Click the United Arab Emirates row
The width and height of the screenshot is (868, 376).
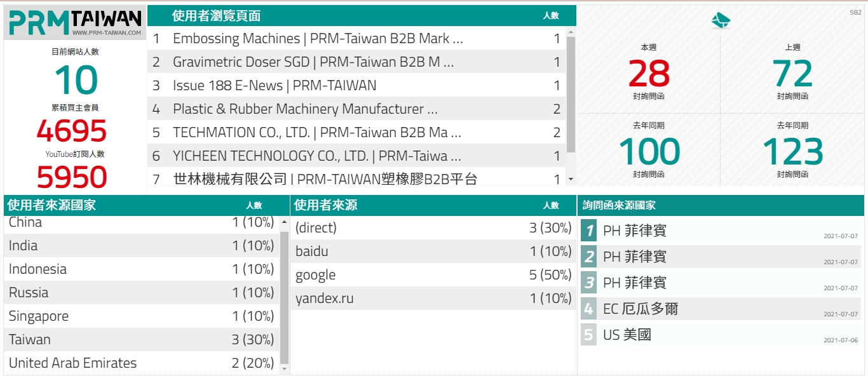click(x=142, y=363)
